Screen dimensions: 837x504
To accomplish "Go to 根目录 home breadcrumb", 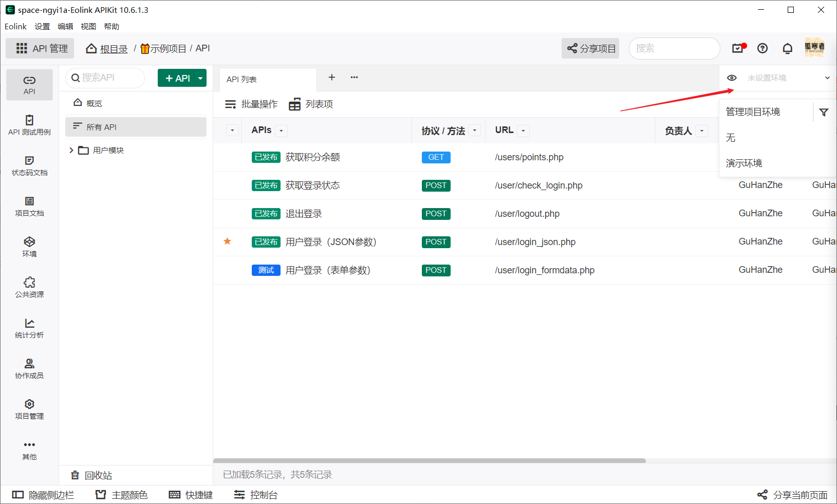I will (107, 49).
